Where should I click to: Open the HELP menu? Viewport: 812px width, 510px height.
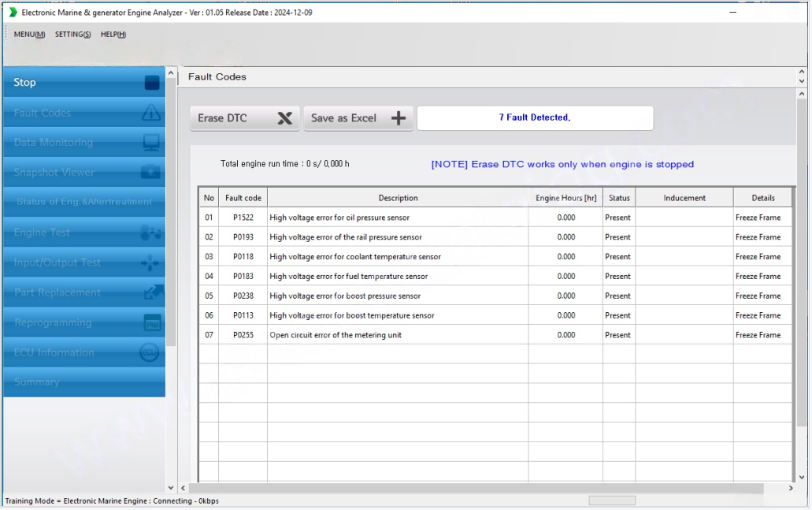(113, 35)
